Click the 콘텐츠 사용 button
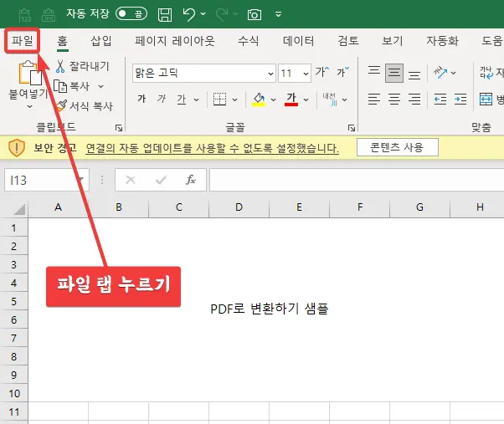The width and height of the screenshot is (504, 424). 398,147
